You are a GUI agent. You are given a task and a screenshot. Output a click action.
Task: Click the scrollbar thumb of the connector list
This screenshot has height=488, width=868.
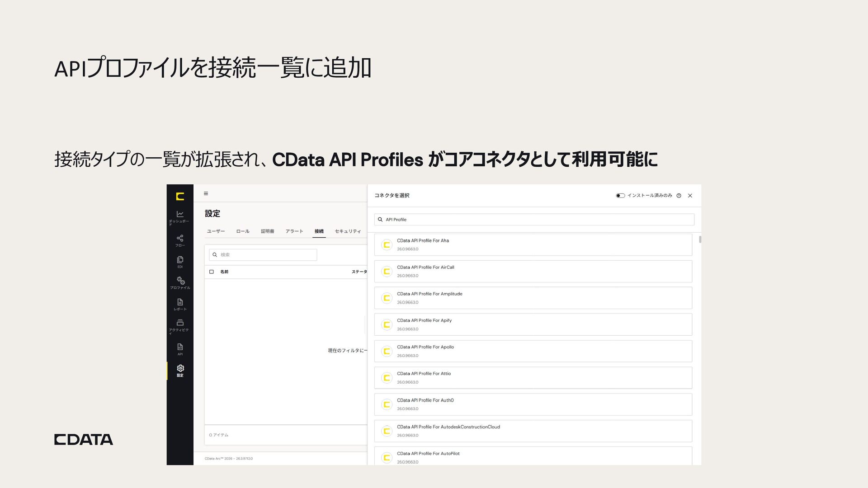point(700,239)
